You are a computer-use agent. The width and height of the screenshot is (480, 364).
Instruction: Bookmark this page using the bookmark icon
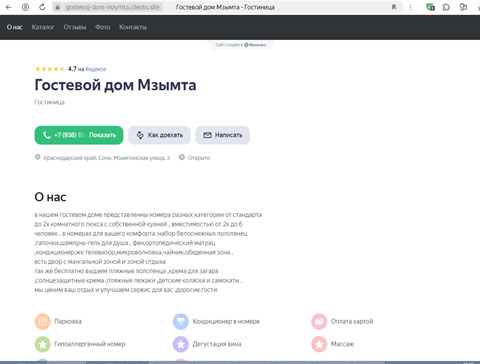click(x=394, y=7)
